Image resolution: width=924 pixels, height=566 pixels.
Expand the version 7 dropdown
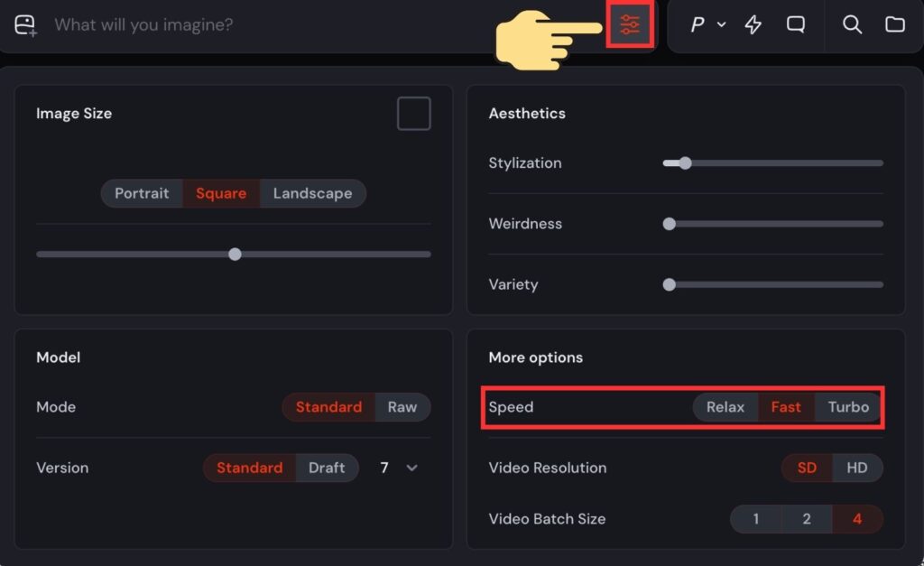click(x=412, y=468)
